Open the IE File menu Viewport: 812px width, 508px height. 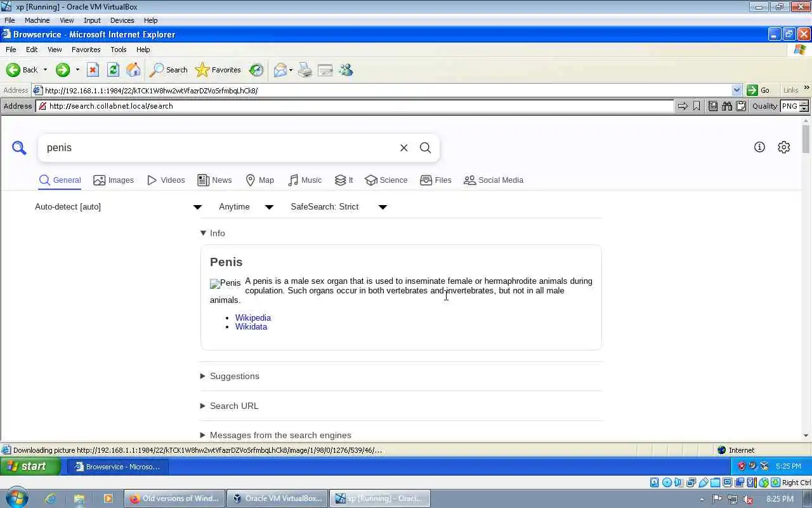tap(11, 50)
